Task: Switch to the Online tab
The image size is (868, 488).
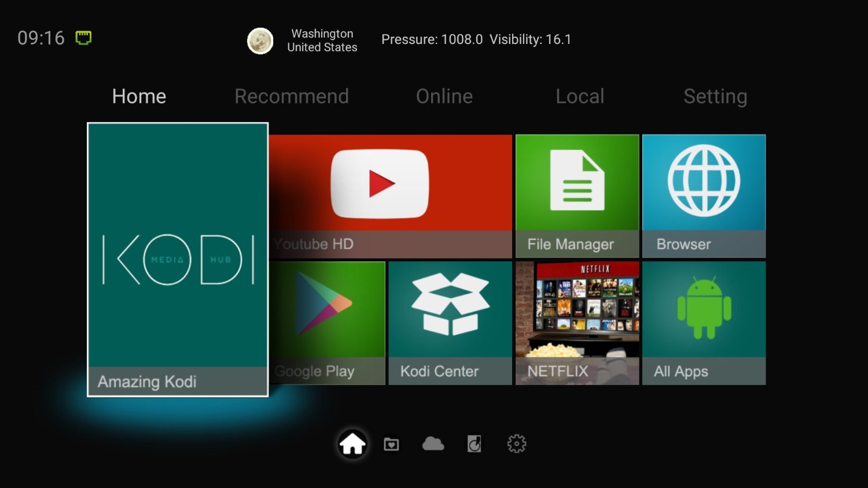Action: [444, 96]
